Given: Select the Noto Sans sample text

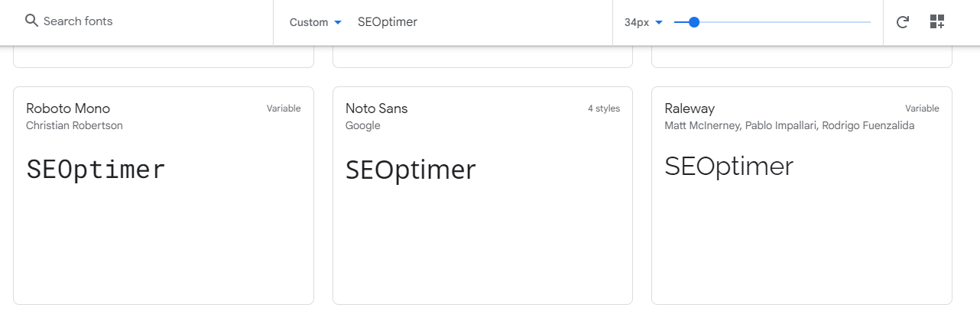Looking at the screenshot, I should coord(410,169).
